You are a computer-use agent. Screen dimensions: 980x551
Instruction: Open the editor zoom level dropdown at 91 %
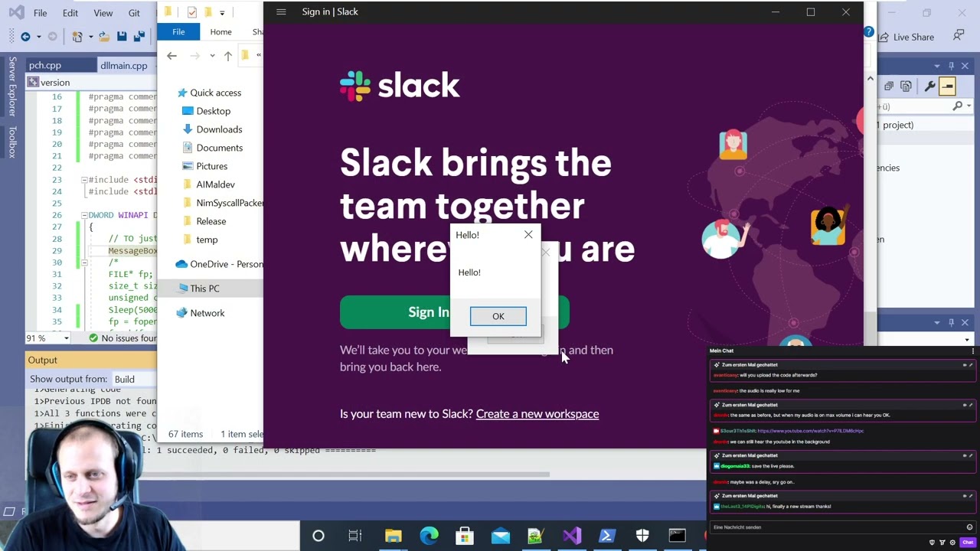click(x=67, y=338)
